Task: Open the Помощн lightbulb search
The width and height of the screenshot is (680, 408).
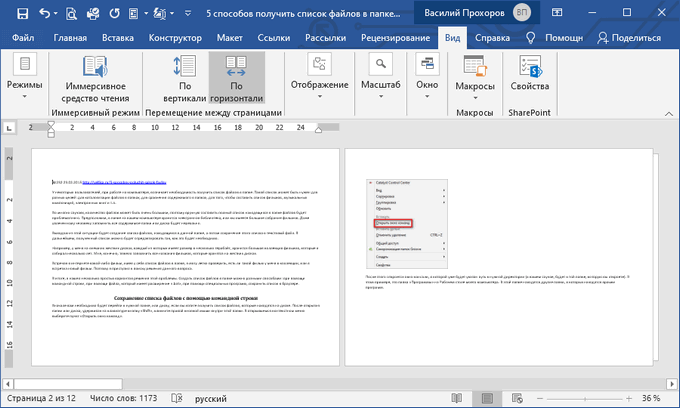Action: tap(556, 38)
